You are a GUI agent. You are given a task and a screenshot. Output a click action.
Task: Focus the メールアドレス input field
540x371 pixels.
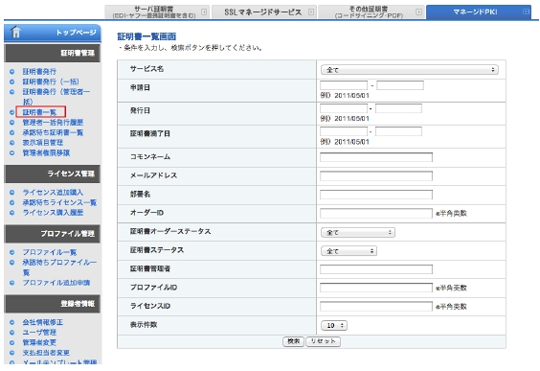pyautogui.click(x=376, y=176)
